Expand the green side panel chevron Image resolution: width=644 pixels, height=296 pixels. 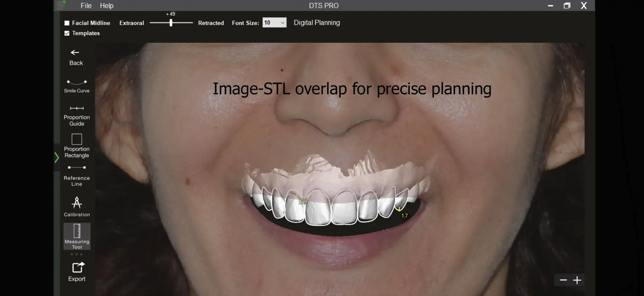57,157
